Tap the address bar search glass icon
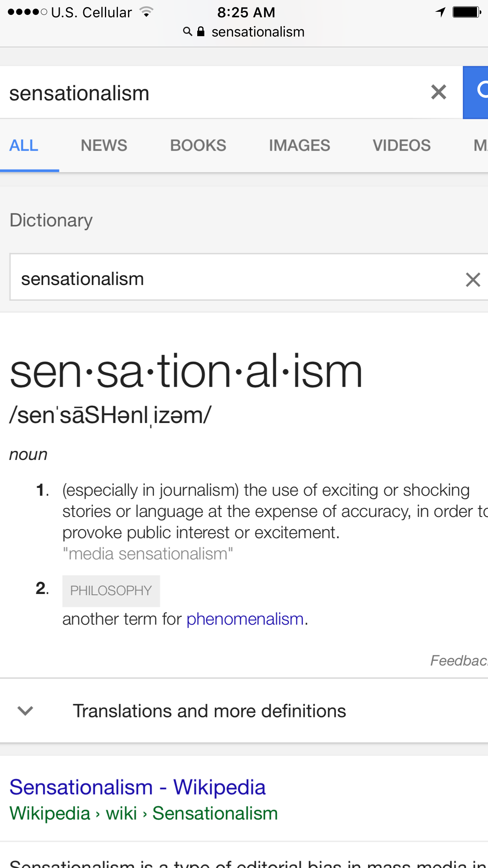Viewport: 488px width, 868px height. click(x=188, y=31)
